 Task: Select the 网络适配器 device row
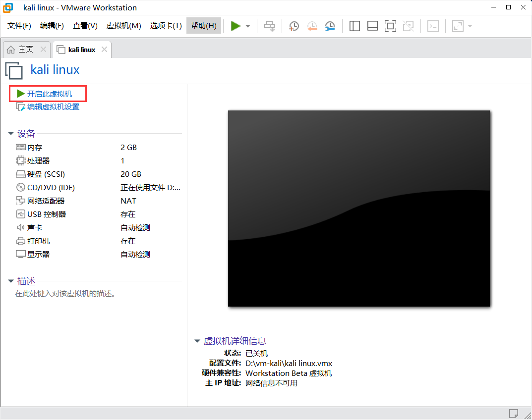(x=98, y=201)
